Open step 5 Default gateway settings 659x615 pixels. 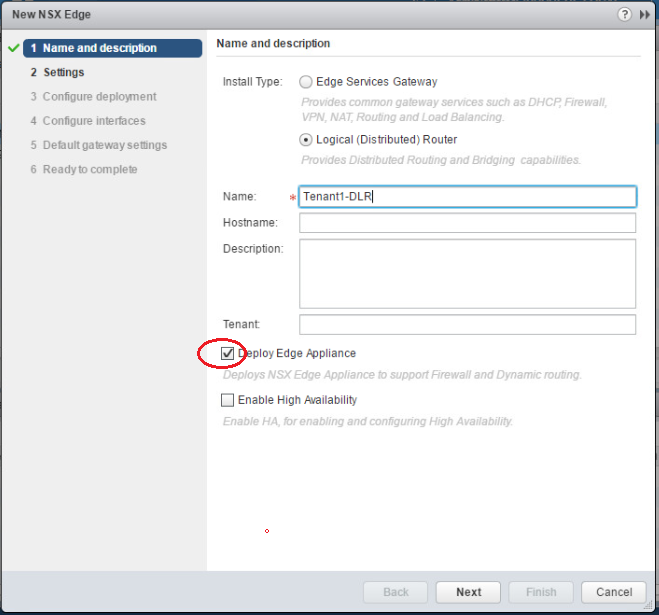(x=99, y=145)
